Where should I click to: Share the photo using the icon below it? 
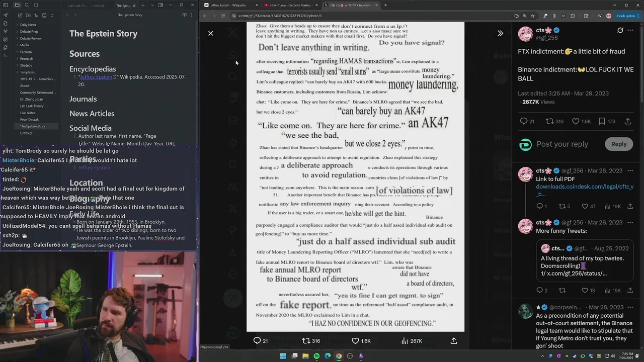pyautogui.click(x=454, y=341)
